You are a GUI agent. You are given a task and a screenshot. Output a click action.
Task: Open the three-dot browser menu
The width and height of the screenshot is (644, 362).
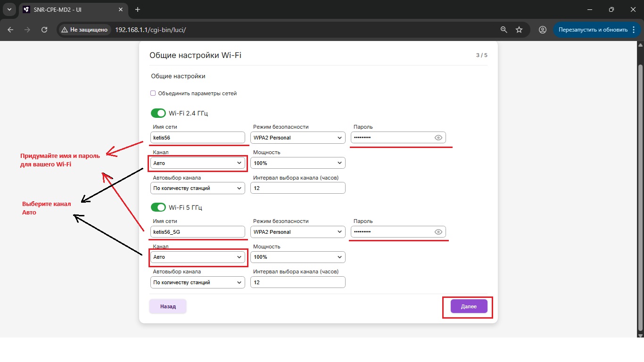(x=634, y=30)
